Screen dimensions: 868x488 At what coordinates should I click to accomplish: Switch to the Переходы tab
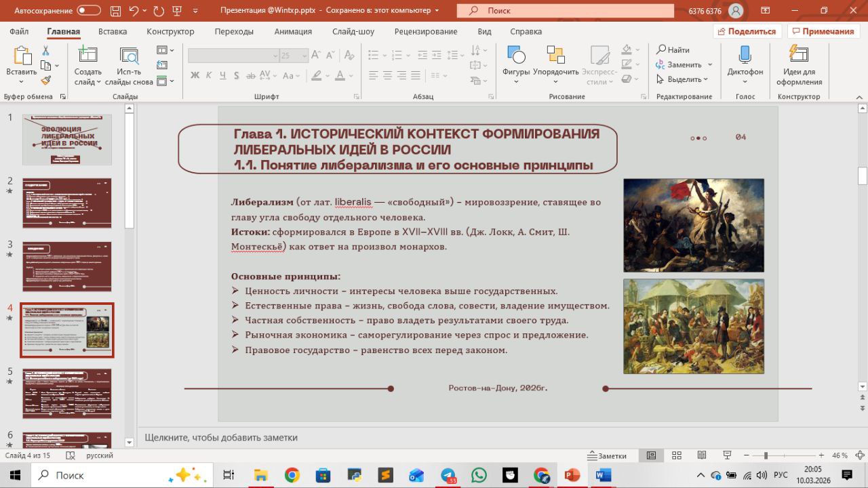[x=234, y=31]
